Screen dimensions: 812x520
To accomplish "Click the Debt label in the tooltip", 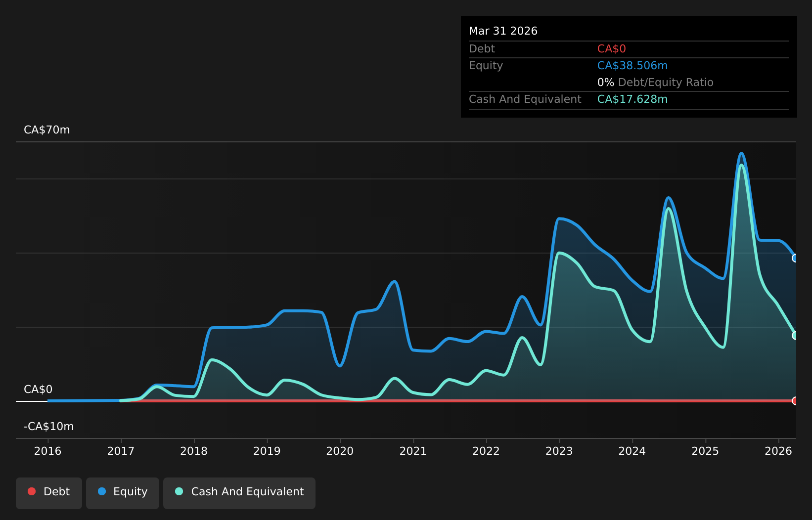I will (482, 49).
